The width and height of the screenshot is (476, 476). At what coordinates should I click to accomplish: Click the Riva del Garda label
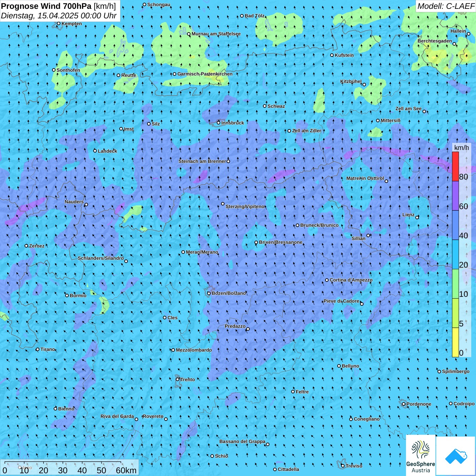click(x=117, y=416)
